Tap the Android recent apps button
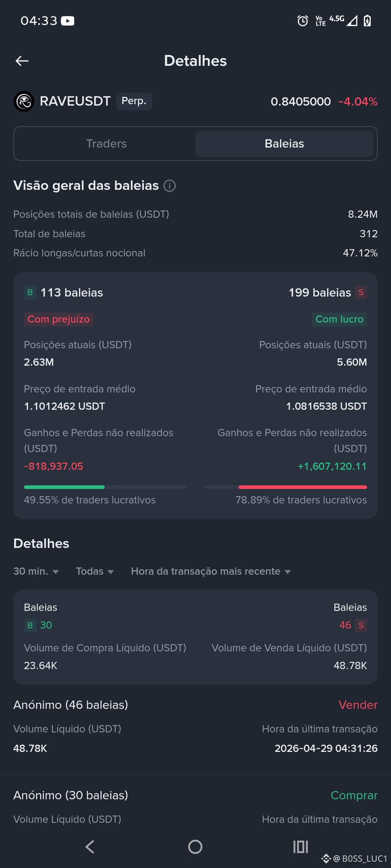391x868 pixels. tap(300, 847)
